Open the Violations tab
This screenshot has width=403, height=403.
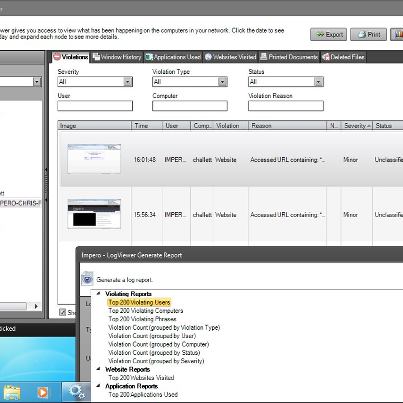pyautogui.click(x=71, y=57)
